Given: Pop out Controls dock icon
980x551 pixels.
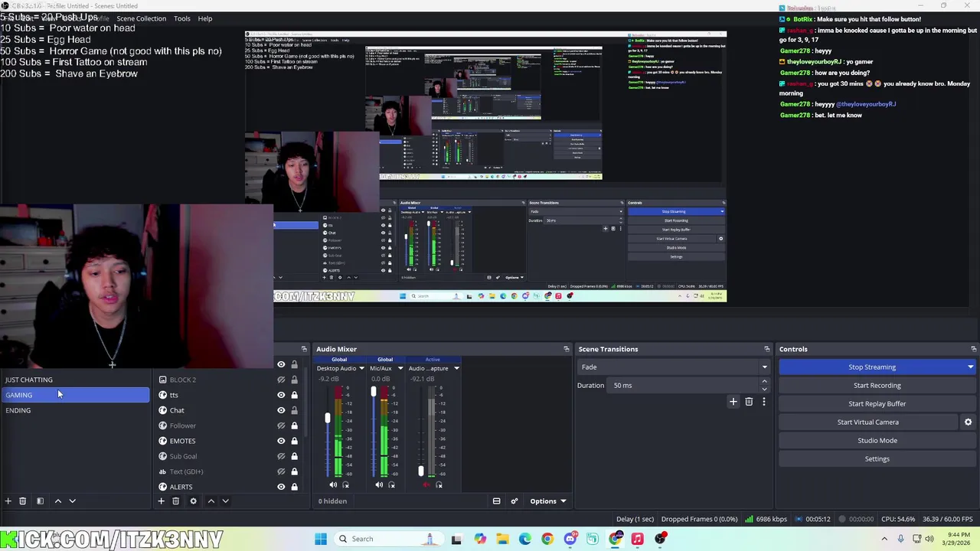Looking at the screenshot, I should click(973, 349).
